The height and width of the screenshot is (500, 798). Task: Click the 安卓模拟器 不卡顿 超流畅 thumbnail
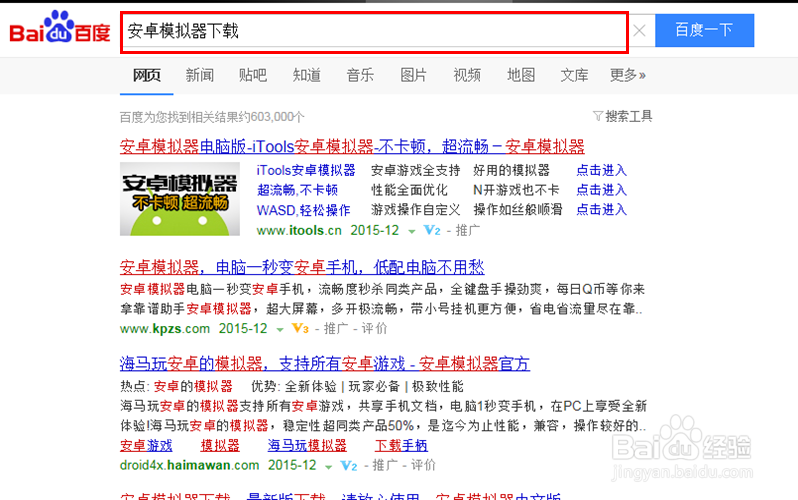(x=180, y=199)
